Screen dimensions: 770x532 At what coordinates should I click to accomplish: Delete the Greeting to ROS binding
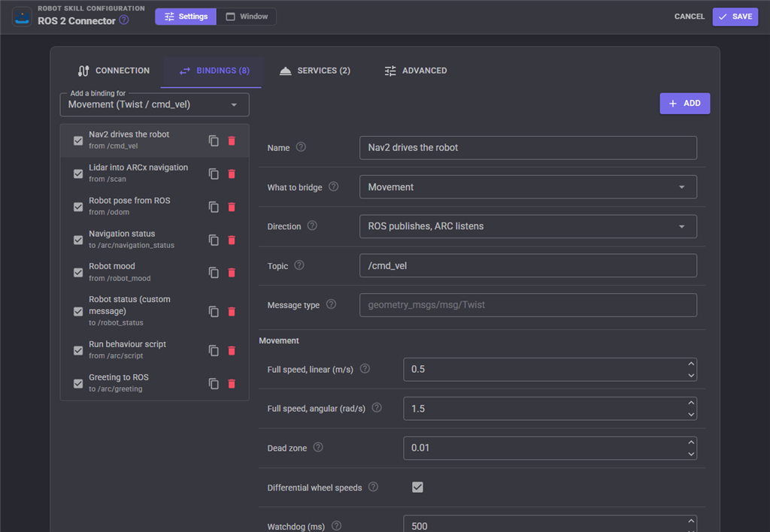coord(232,383)
